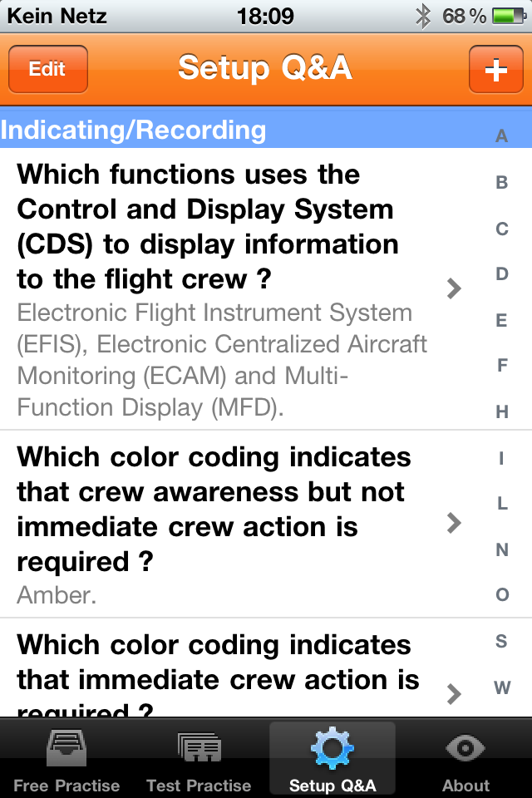Open the Test Practise cards icon
The width and height of the screenshot is (532, 798).
[199, 749]
